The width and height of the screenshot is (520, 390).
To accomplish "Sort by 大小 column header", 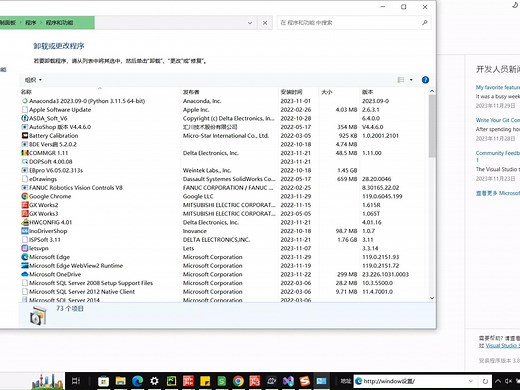I will pyautogui.click(x=327, y=92).
